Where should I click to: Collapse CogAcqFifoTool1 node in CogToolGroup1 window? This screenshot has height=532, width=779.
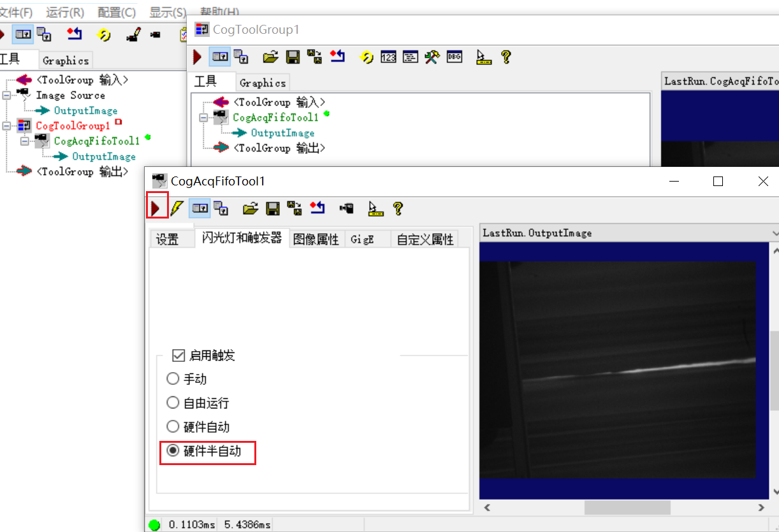pyautogui.click(x=203, y=117)
